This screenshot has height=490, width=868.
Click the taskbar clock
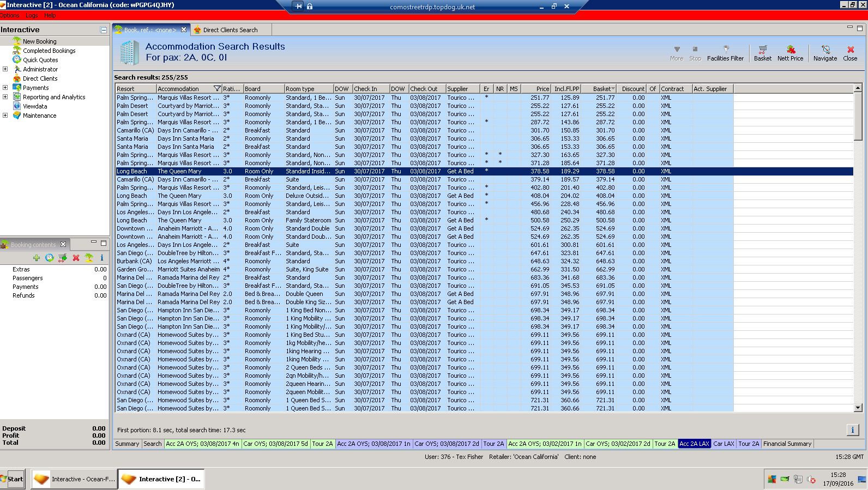coord(838,479)
